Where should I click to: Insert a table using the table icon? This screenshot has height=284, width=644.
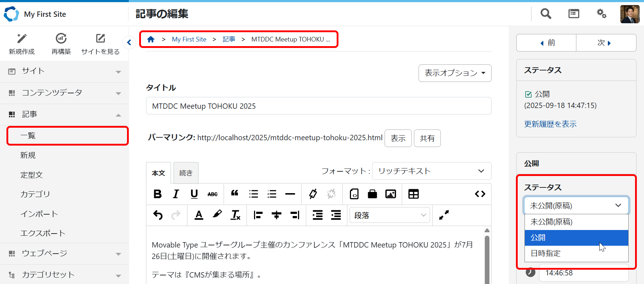(x=413, y=194)
